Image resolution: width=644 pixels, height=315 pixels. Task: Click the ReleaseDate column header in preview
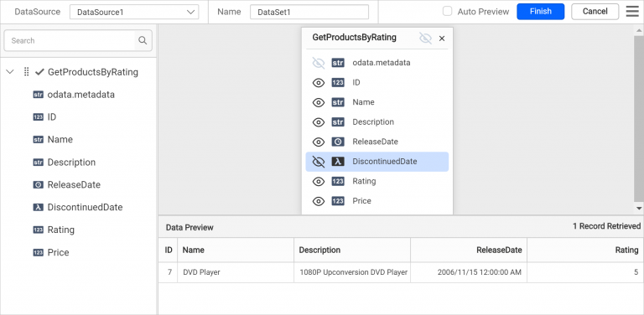point(469,250)
